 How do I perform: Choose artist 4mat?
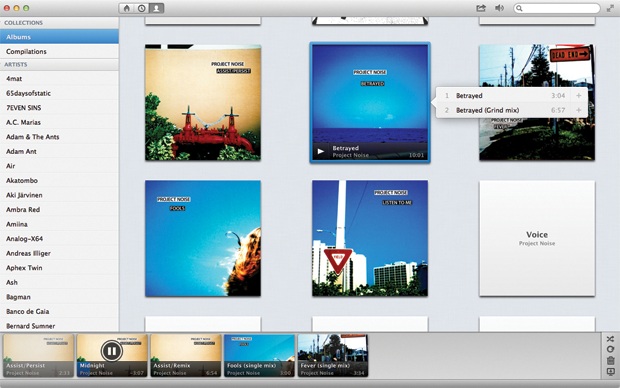[x=59, y=79]
